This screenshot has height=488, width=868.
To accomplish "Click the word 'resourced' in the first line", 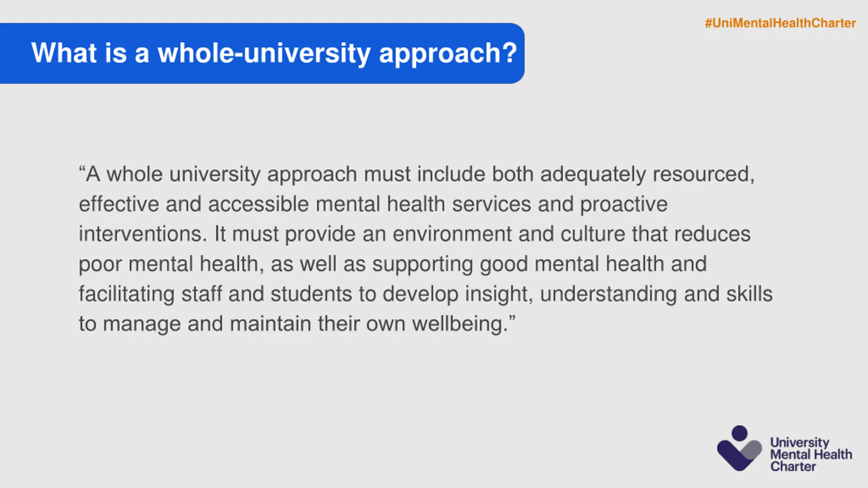I will point(701,174).
